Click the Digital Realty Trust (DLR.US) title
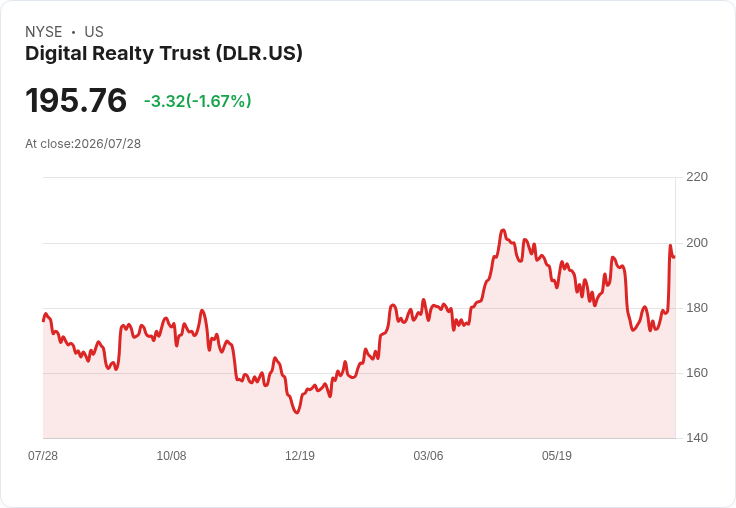This screenshot has width=736, height=508. (x=164, y=54)
